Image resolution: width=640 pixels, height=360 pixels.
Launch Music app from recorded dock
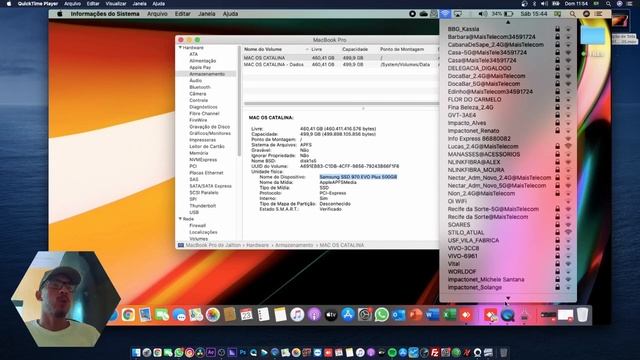297,315
